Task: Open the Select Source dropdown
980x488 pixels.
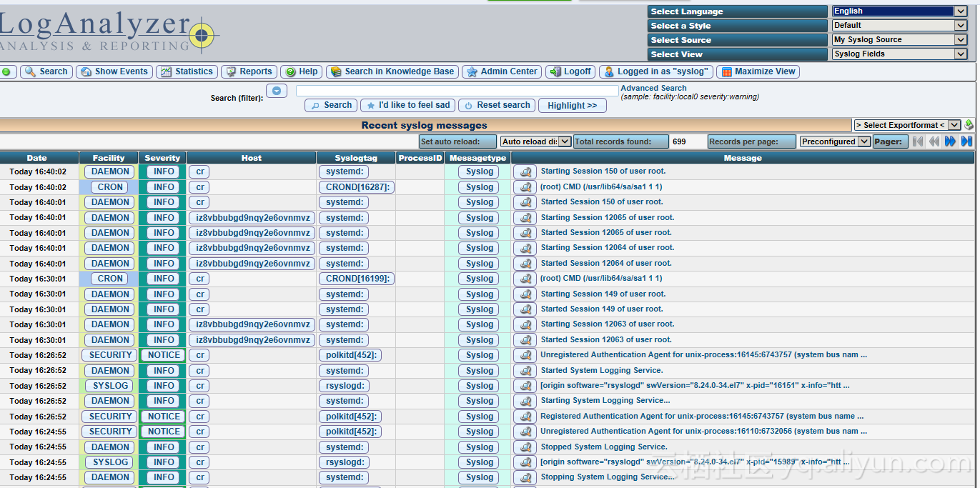Action: tap(899, 40)
